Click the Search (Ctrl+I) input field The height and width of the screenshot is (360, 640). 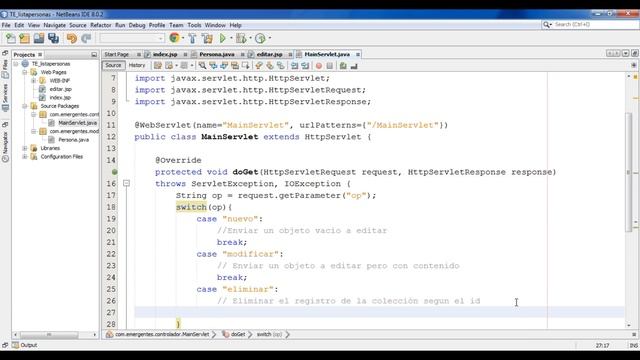(x=596, y=25)
